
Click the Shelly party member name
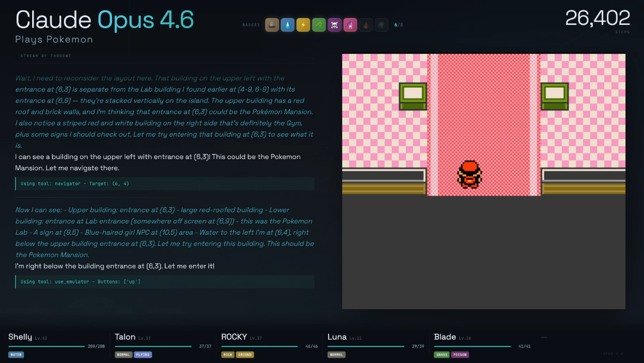pyautogui.click(x=20, y=337)
